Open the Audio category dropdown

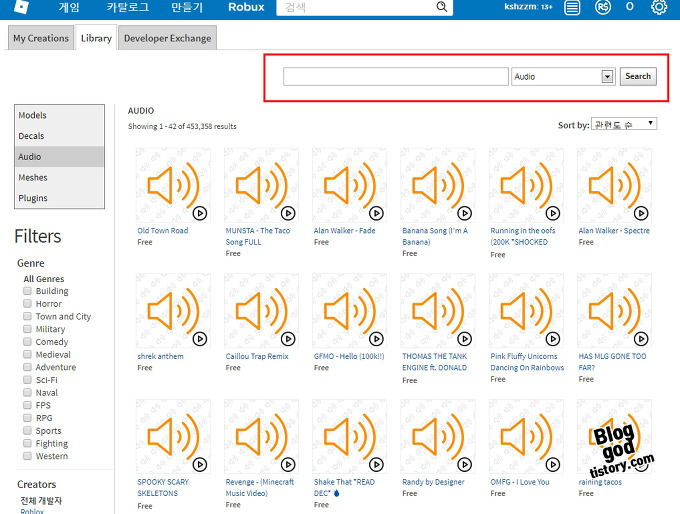[x=563, y=77]
